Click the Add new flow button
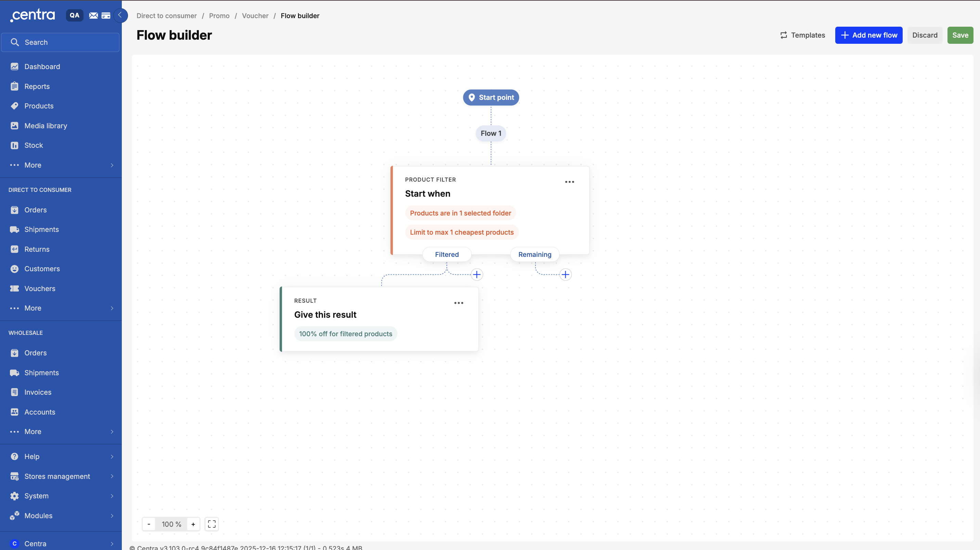This screenshot has height=550, width=980. pos(868,35)
